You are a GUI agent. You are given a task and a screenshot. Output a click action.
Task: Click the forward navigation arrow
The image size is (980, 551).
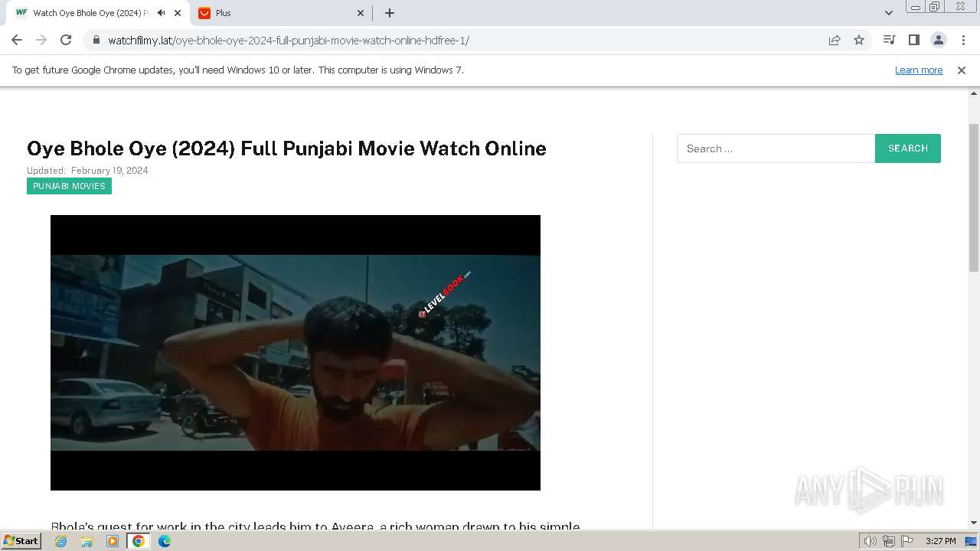pyautogui.click(x=41, y=40)
